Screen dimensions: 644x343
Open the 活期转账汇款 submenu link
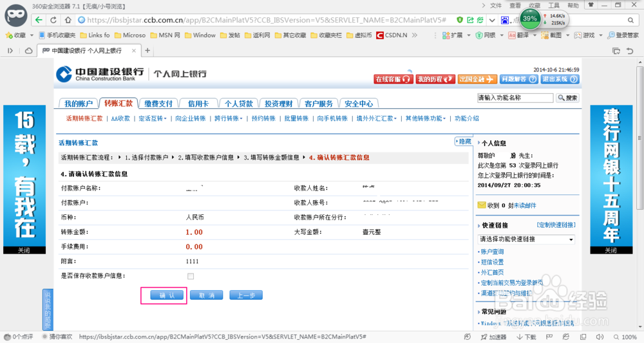84,118
